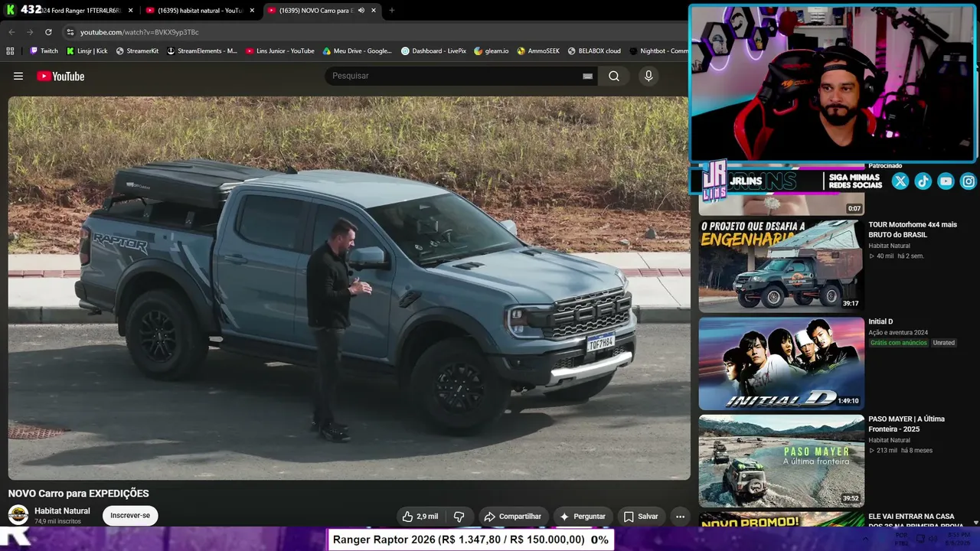Open more actions three-dot menu

tap(680, 517)
